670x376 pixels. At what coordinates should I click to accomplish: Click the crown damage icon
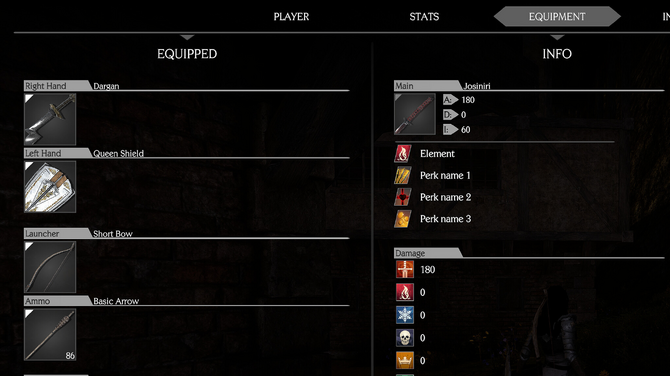(x=405, y=361)
